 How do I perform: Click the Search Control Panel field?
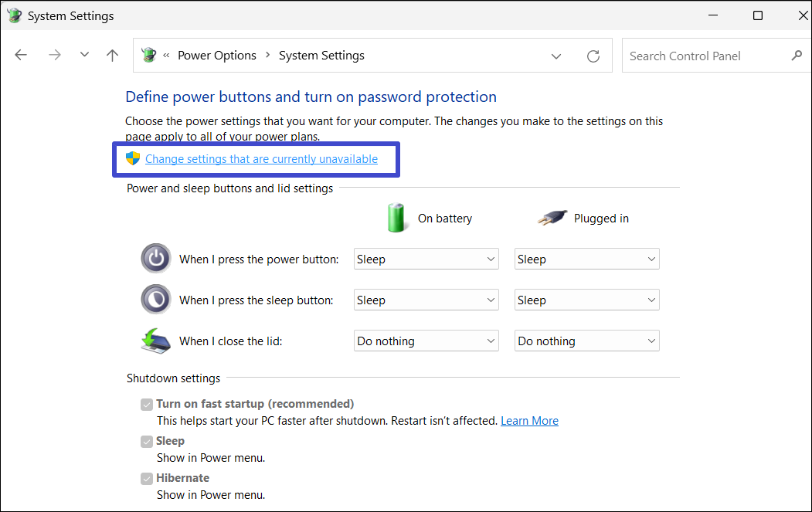703,56
